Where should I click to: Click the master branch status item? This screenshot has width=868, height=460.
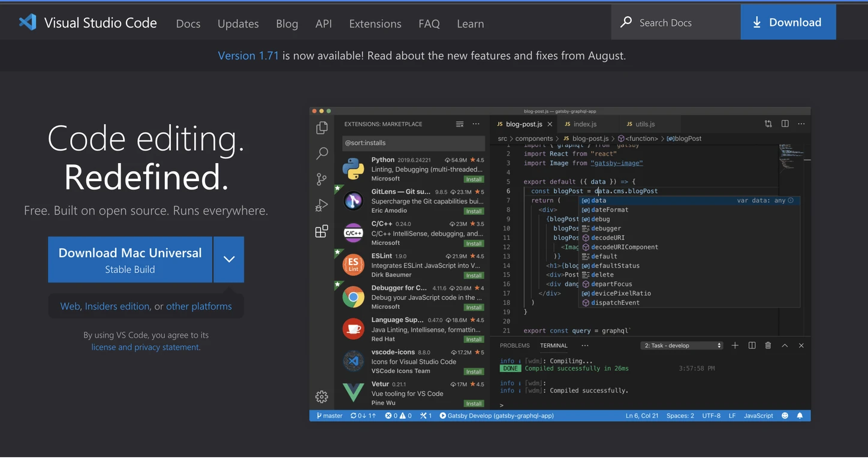330,416
